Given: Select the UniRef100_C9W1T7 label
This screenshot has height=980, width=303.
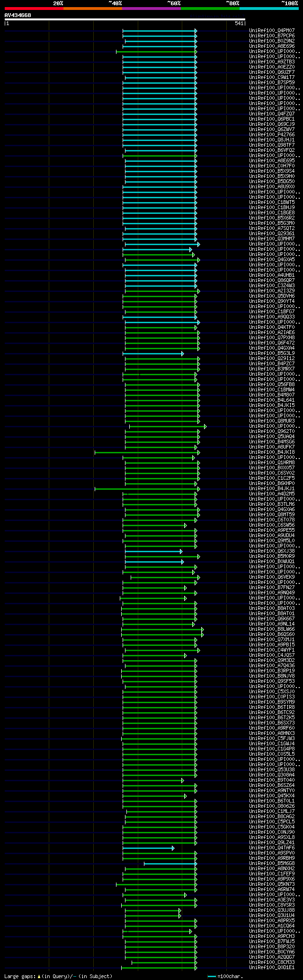Looking at the screenshot, I should 272,77.
